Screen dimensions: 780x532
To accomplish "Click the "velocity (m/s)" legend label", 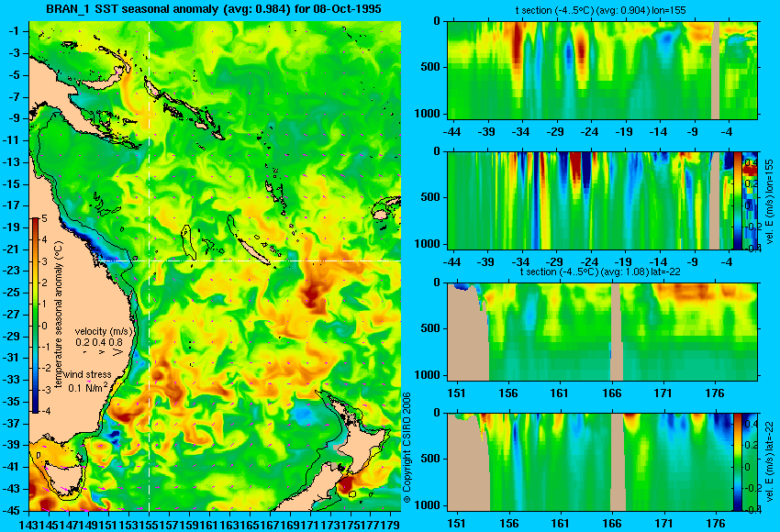I will click(105, 331).
